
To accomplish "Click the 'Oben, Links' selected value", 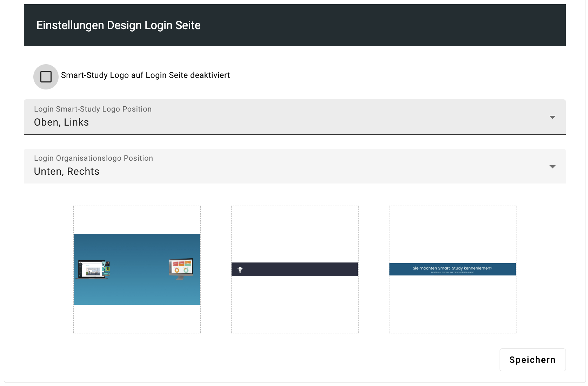I will (x=61, y=122).
